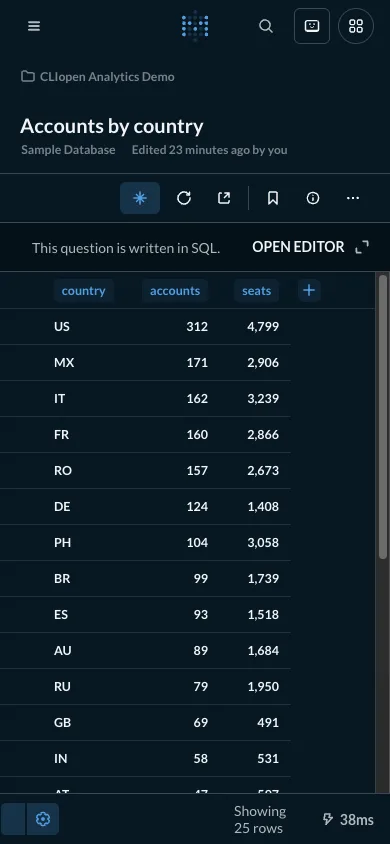390x844 pixels.
Task: Select the RO country cell
Action: pos(63,470)
